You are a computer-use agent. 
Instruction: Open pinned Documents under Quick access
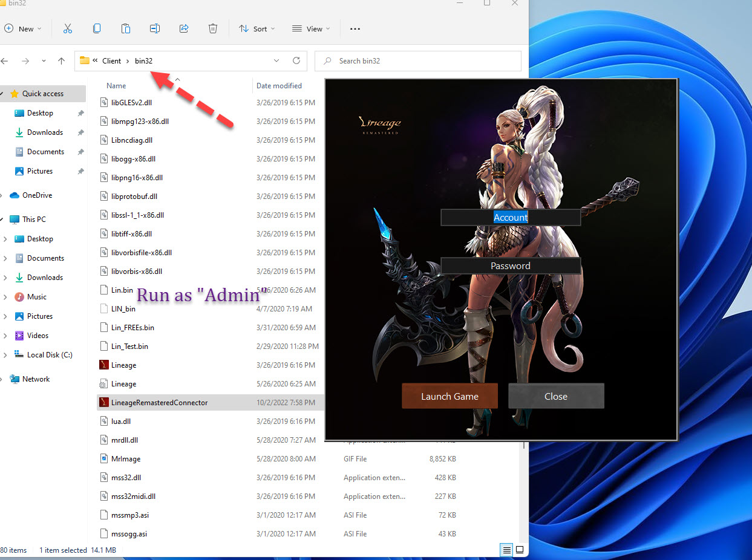pos(45,152)
